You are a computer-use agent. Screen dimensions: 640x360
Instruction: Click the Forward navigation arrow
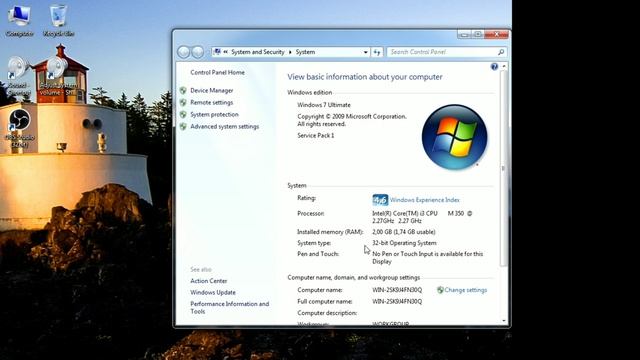coord(198,52)
